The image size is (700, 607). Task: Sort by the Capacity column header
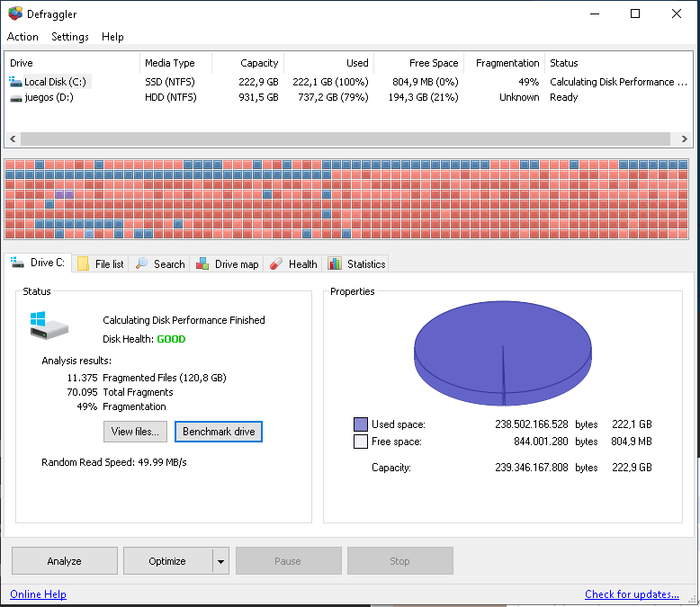coord(247,63)
